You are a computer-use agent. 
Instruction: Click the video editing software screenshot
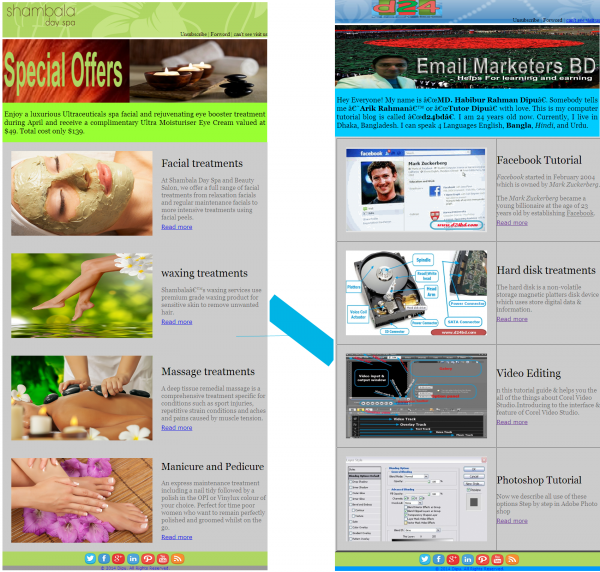tap(416, 396)
